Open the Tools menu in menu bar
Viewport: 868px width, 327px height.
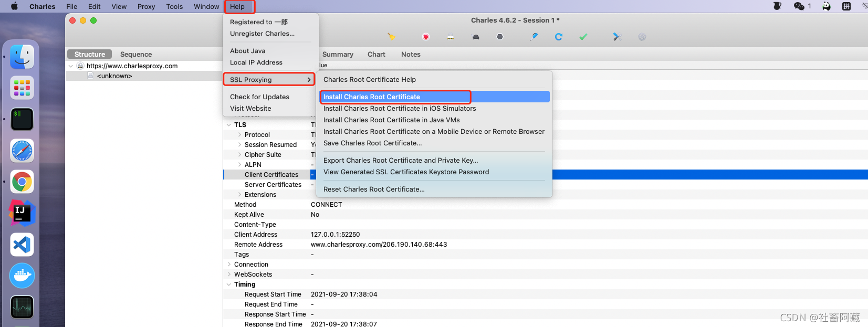point(174,6)
